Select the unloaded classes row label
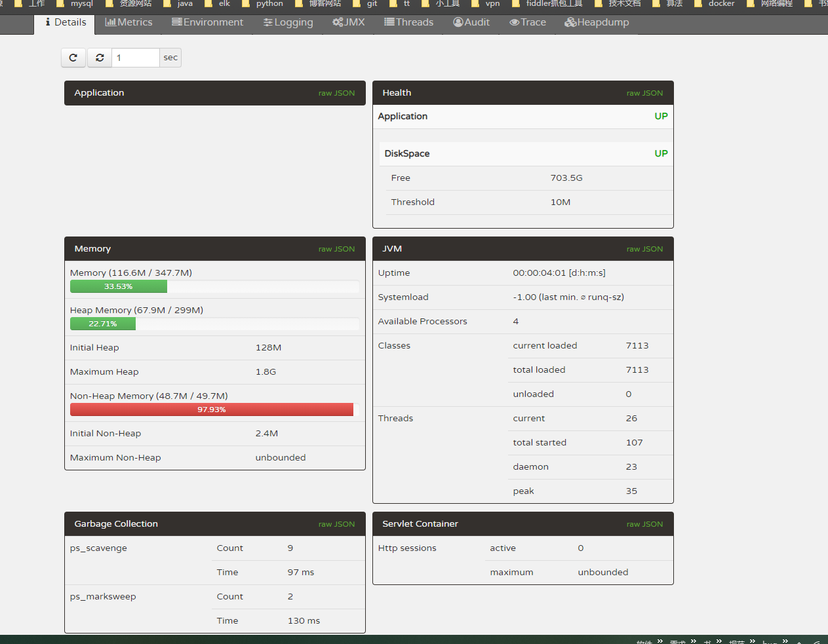The width and height of the screenshot is (828, 644). pos(534,394)
